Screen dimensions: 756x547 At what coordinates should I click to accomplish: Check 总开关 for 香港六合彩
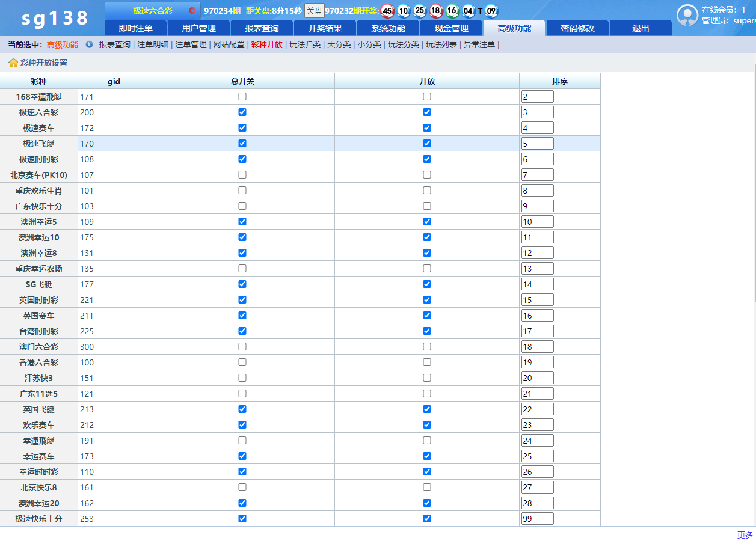click(x=242, y=362)
